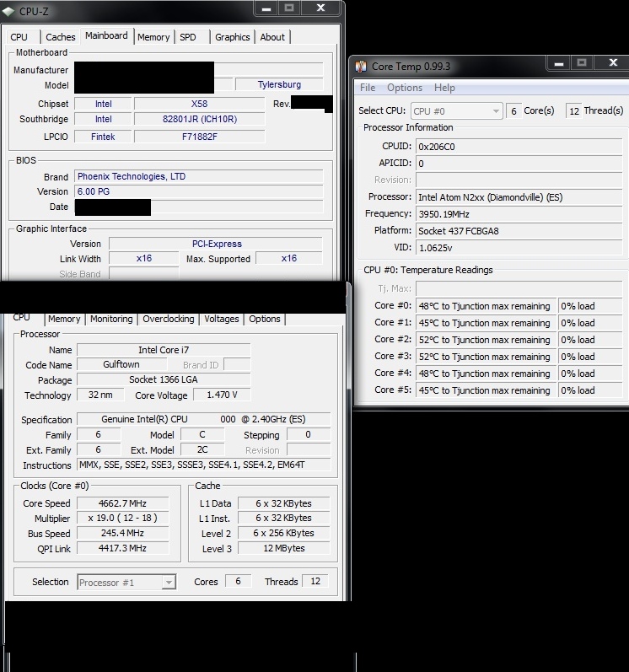Open the Overclocking tab

169,319
